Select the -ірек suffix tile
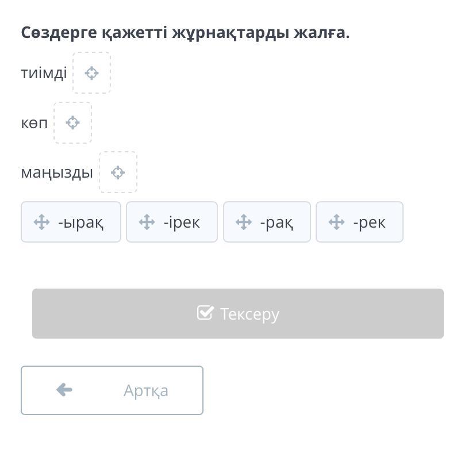476x476 pixels. 172,222
